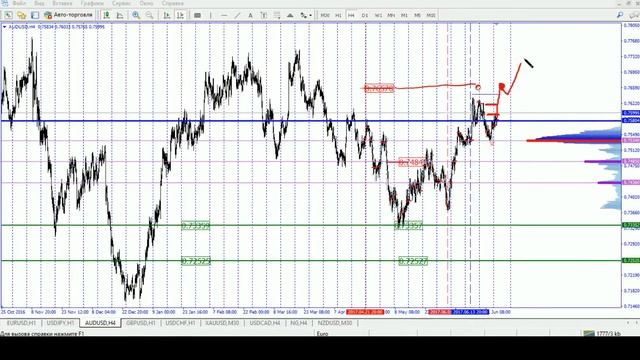Screen dimensions: 640x360
Task: Open the XAUUSD,M30 chart tab
Action: point(222,323)
